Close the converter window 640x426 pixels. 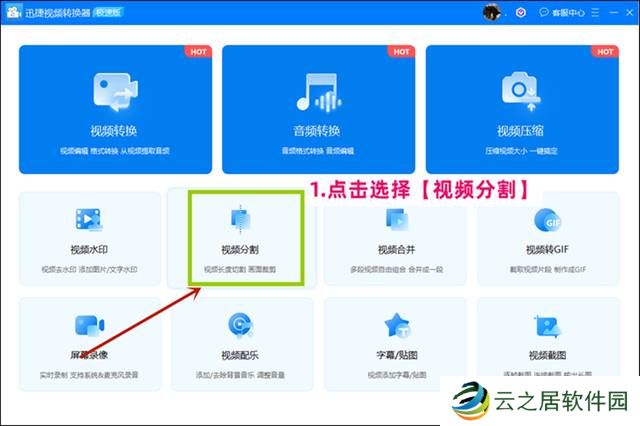[628, 13]
